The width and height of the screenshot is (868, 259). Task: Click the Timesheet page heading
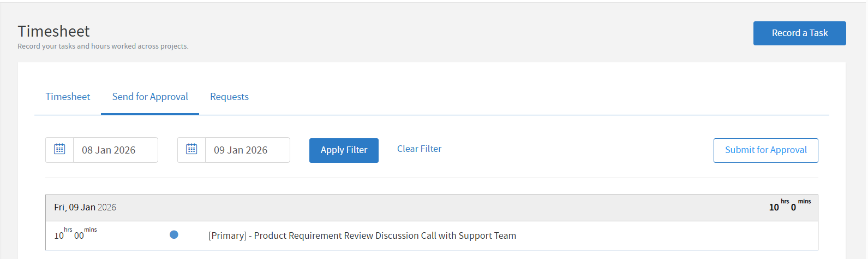pos(53,31)
